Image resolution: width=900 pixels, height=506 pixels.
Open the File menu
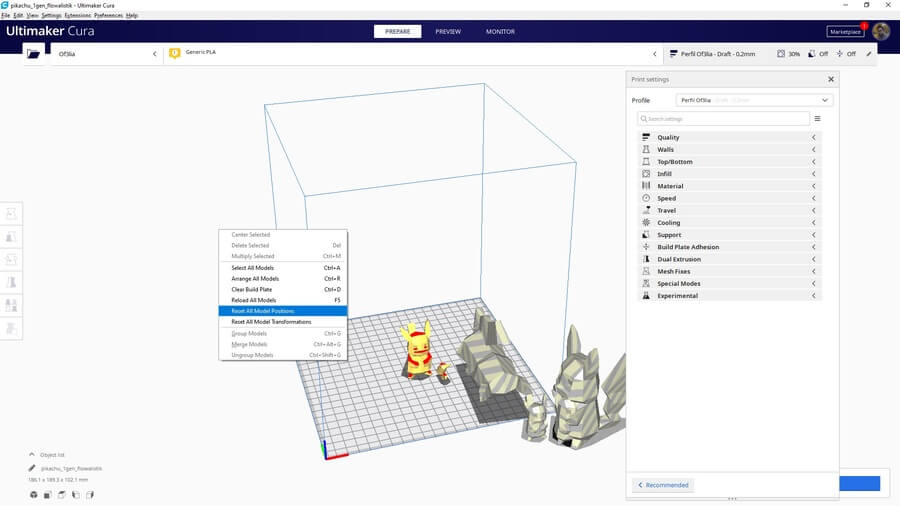[x=6, y=15]
